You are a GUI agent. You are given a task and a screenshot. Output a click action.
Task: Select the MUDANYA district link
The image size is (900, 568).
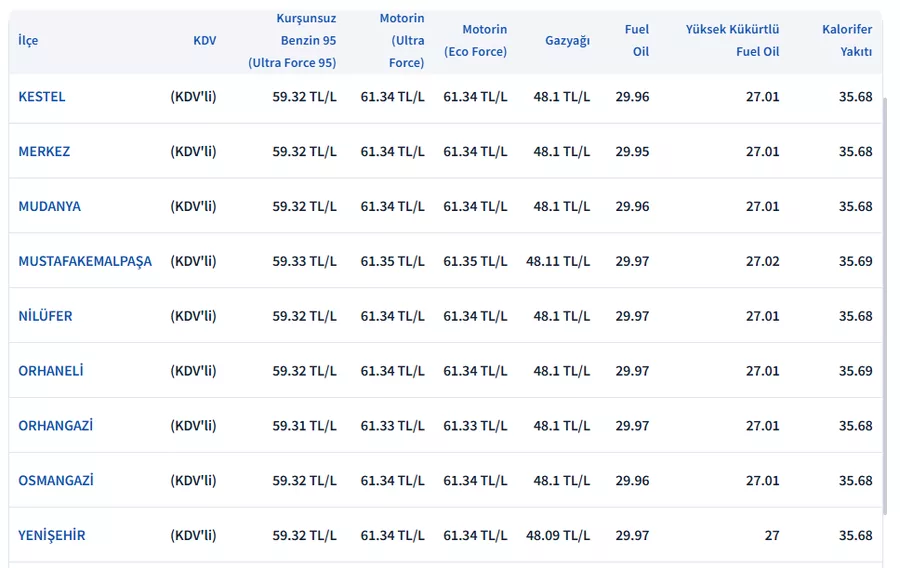(49, 207)
